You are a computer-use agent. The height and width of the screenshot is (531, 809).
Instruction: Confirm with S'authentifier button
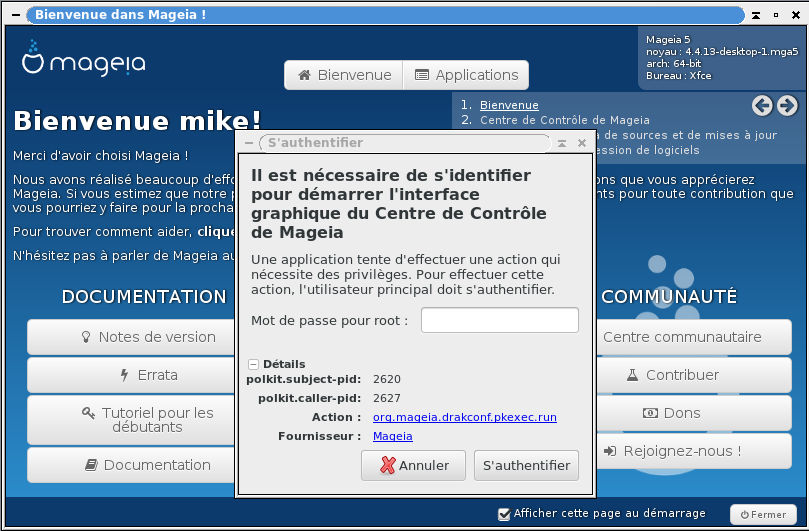coord(526,465)
